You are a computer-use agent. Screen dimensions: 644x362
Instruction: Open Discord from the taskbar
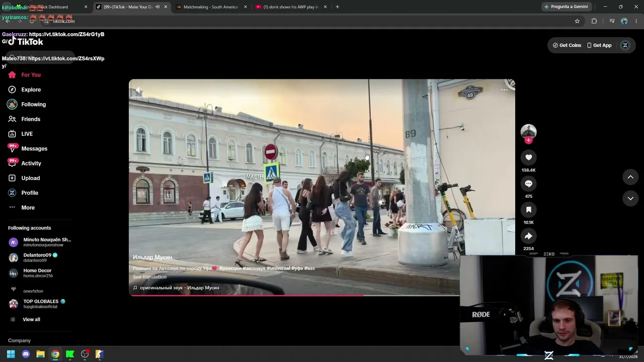26,354
